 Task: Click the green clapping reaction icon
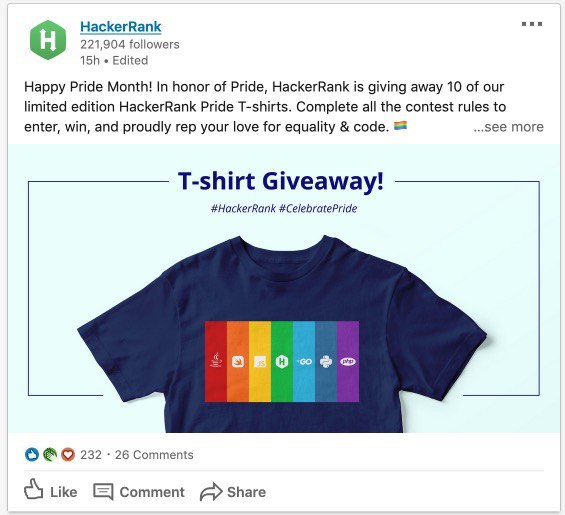50,455
